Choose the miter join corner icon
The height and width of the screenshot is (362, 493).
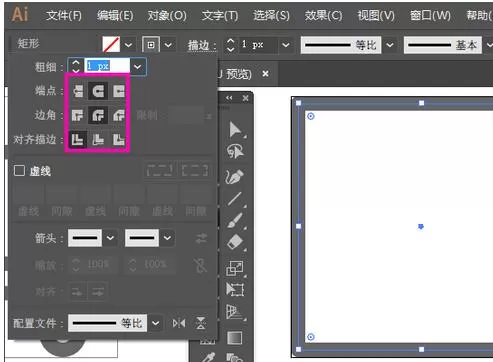pyautogui.click(x=78, y=115)
